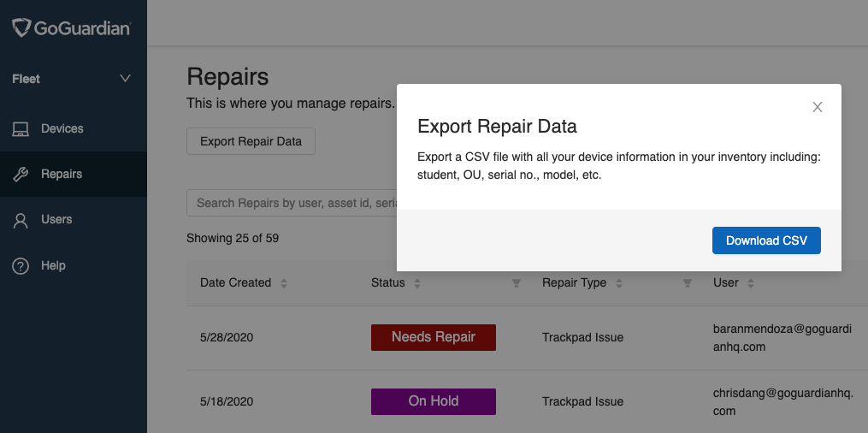The height and width of the screenshot is (433, 868).
Task: Click the chrisdang@goguardianhq.com user cell
Action: (783, 402)
